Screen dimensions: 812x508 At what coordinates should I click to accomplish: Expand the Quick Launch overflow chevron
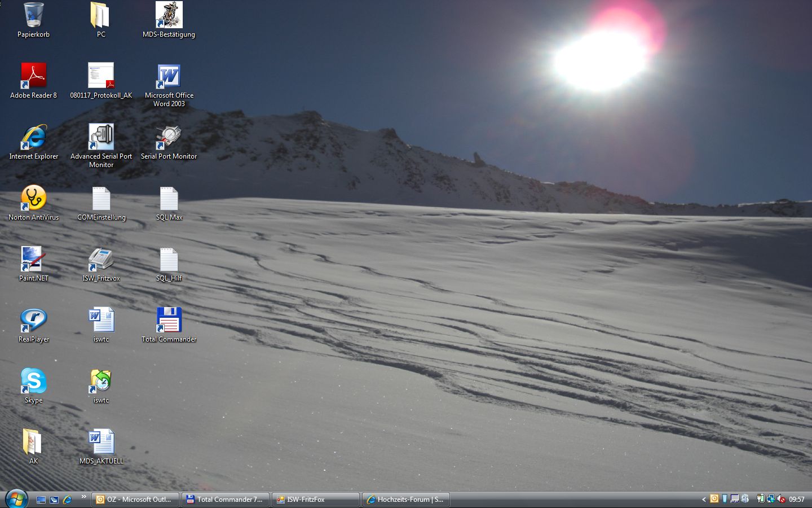[83, 497]
